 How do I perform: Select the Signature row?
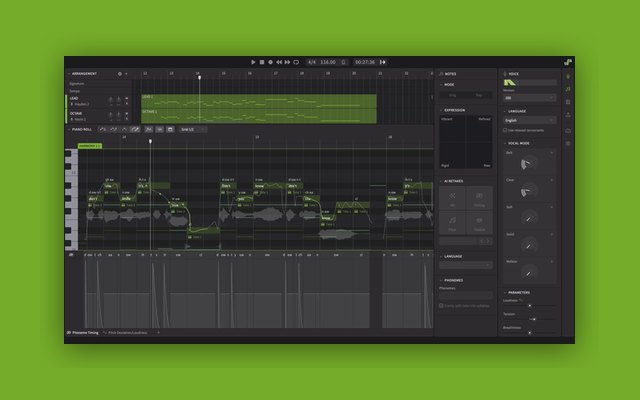pyautogui.click(x=98, y=84)
